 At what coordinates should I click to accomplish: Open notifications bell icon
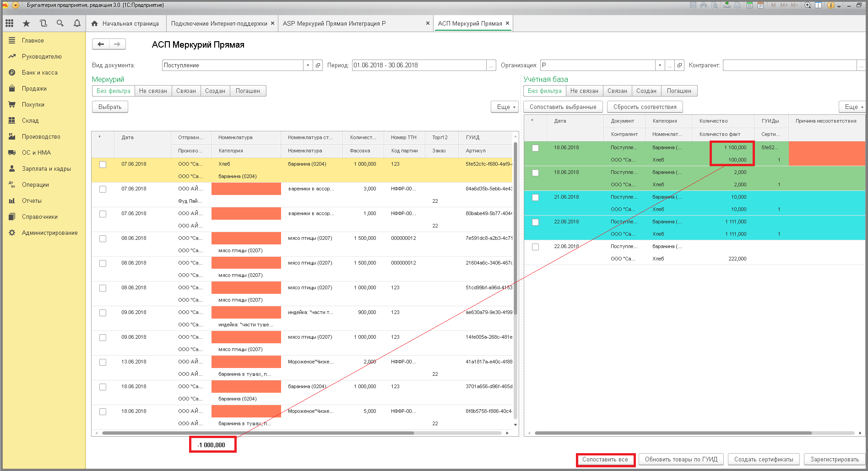(77, 23)
